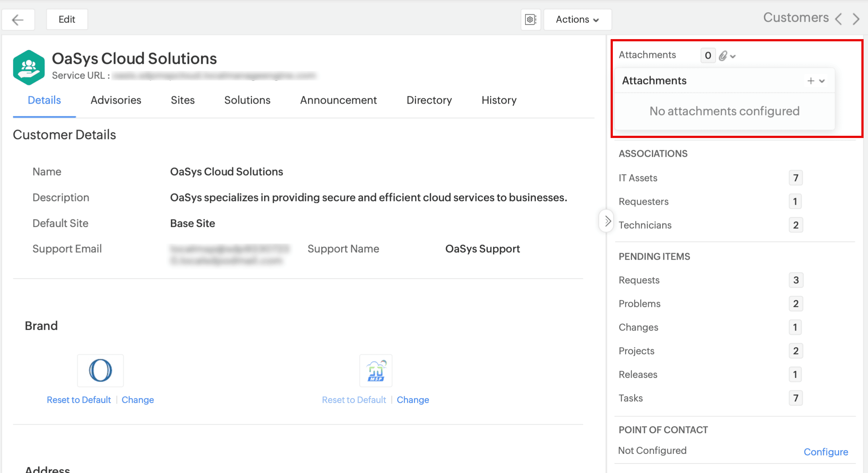Open the Actions dropdown

[x=577, y=20]
